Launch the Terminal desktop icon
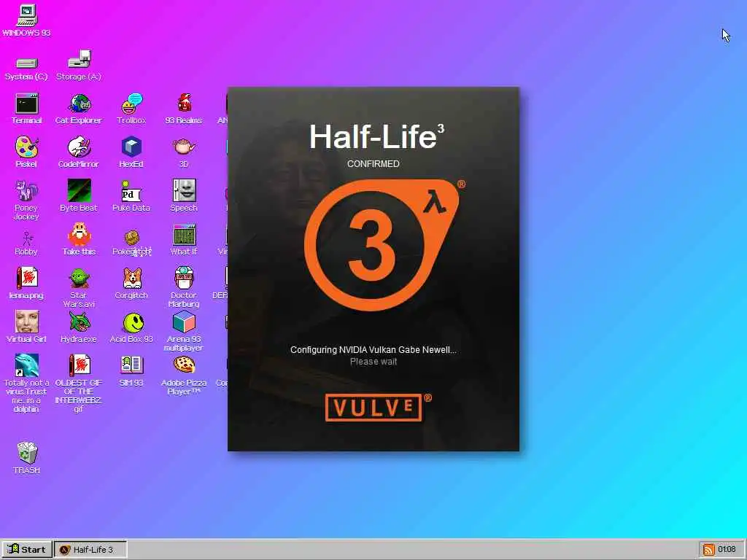747x560 pixels. pos(27,109)
